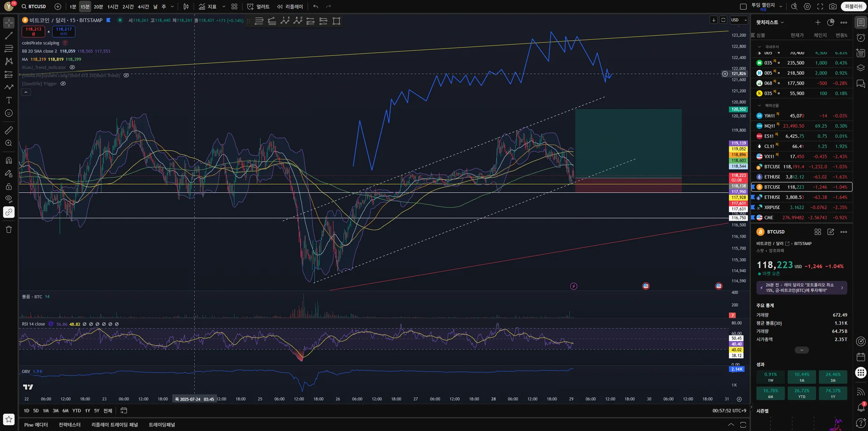Viewport: 868px width, 431px height.
Task: Open the USD currency dropdown
Action: 739,20
